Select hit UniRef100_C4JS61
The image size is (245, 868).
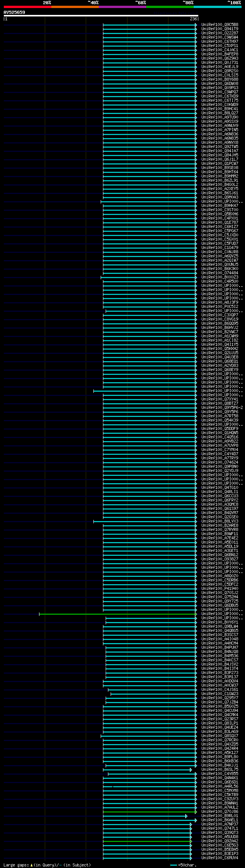tap(220, 690)
